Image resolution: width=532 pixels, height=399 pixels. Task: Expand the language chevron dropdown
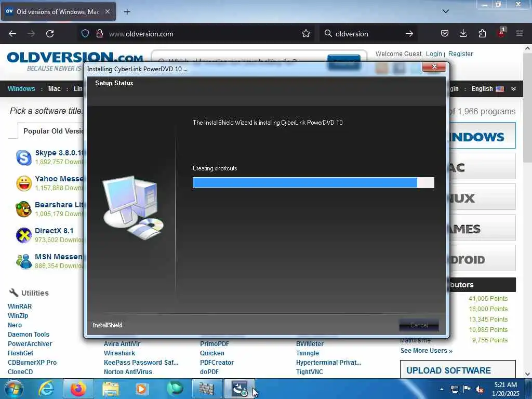pyautogui.click(x=513, y=89)
